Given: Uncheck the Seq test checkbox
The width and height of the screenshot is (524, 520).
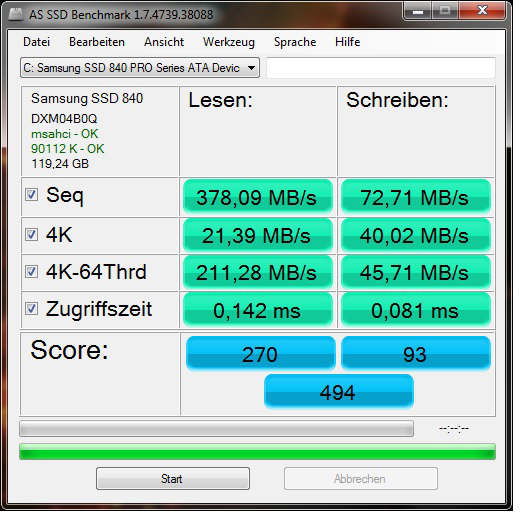Looking at the screenshot, I should pos(31,194).
